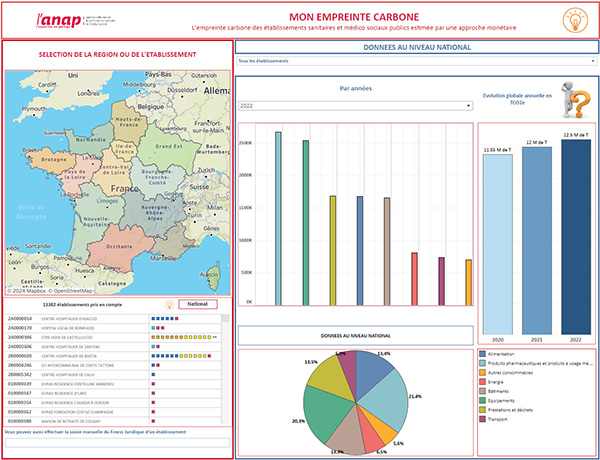Click the orange bar in the chart
Viewport: 600px width, 460px height.
coord(469,282)
